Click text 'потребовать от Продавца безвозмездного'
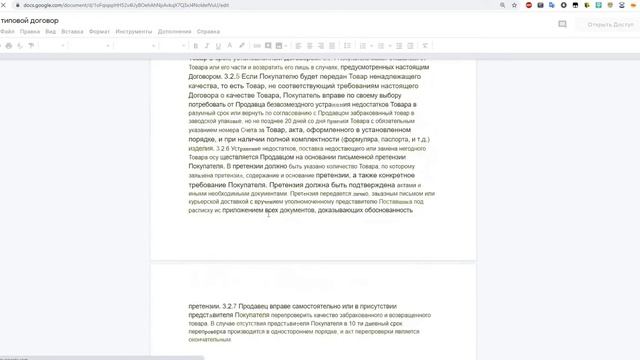Image resolution: width=640 pixels, height=360 pixels. point(251,104)
